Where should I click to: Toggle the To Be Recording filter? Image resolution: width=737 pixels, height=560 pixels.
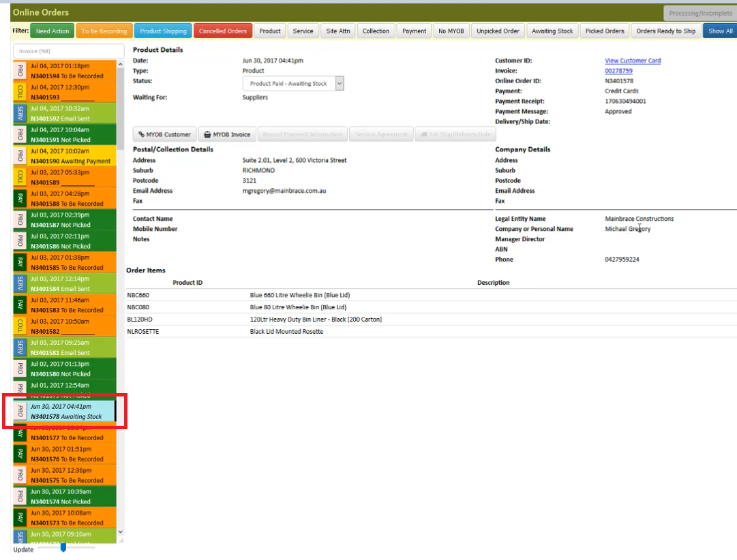(104, 31)
